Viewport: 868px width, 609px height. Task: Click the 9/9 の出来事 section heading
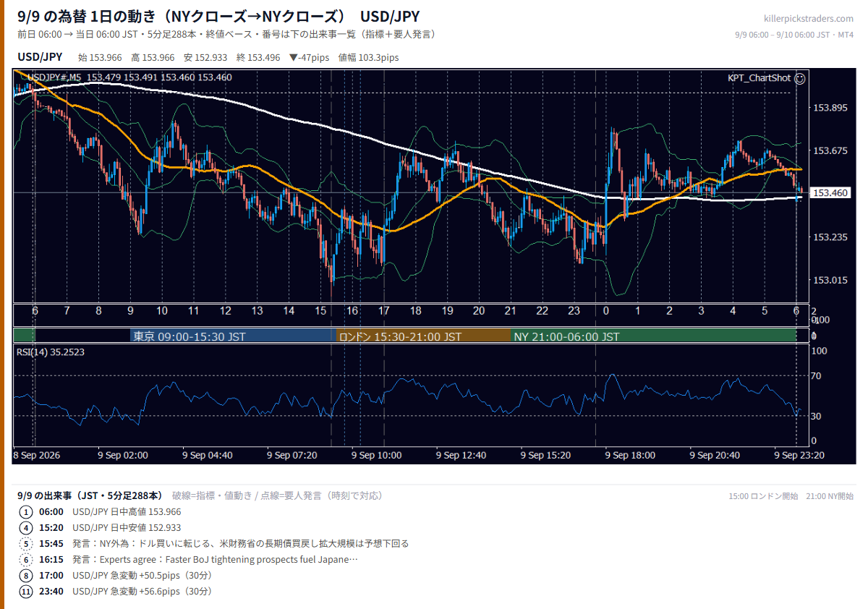point(90,495)
